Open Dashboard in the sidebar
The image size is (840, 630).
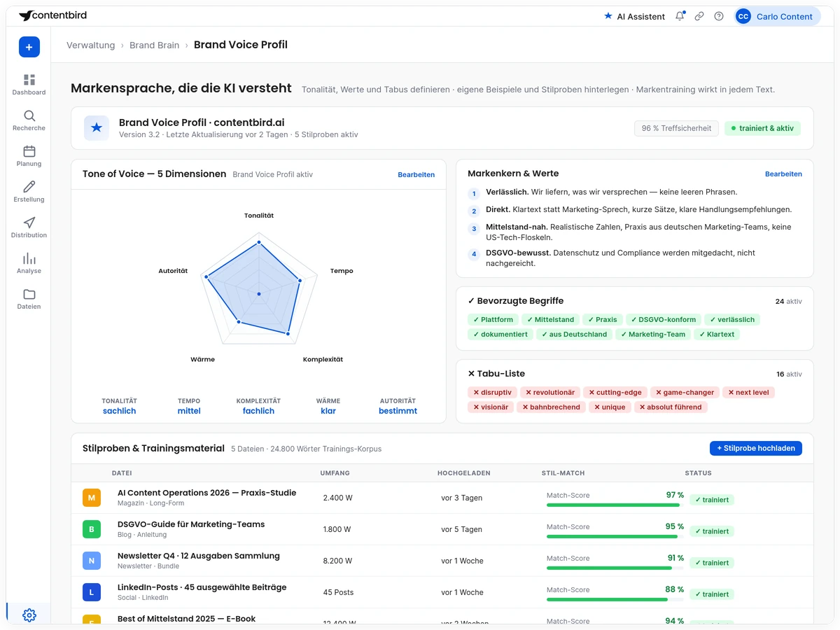pyautogui.click(x=29, y=85)
